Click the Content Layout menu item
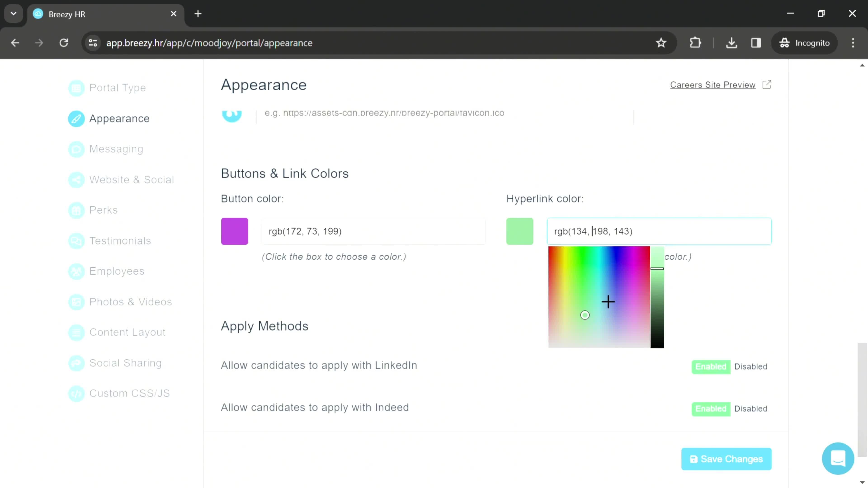868x488 pixels. (127, 332)
